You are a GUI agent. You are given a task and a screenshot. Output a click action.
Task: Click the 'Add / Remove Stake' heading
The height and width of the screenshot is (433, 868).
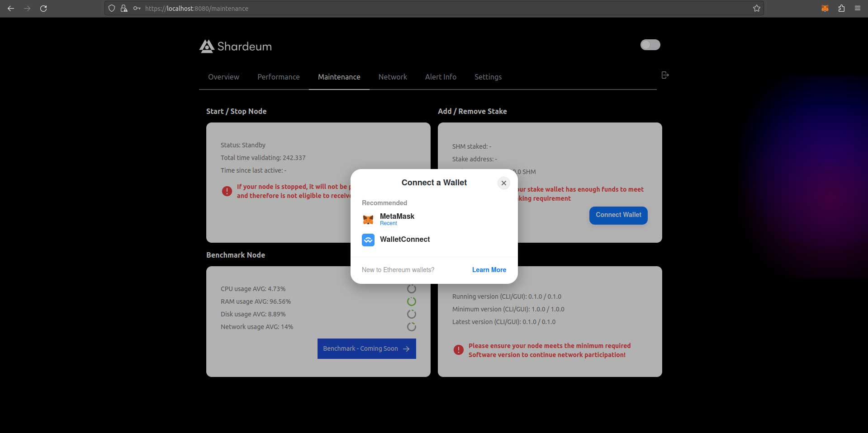click(x=472, y=111)
